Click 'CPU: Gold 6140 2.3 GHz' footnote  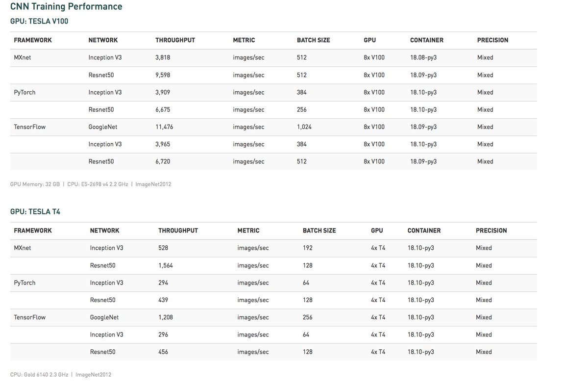tap(39, 375)
